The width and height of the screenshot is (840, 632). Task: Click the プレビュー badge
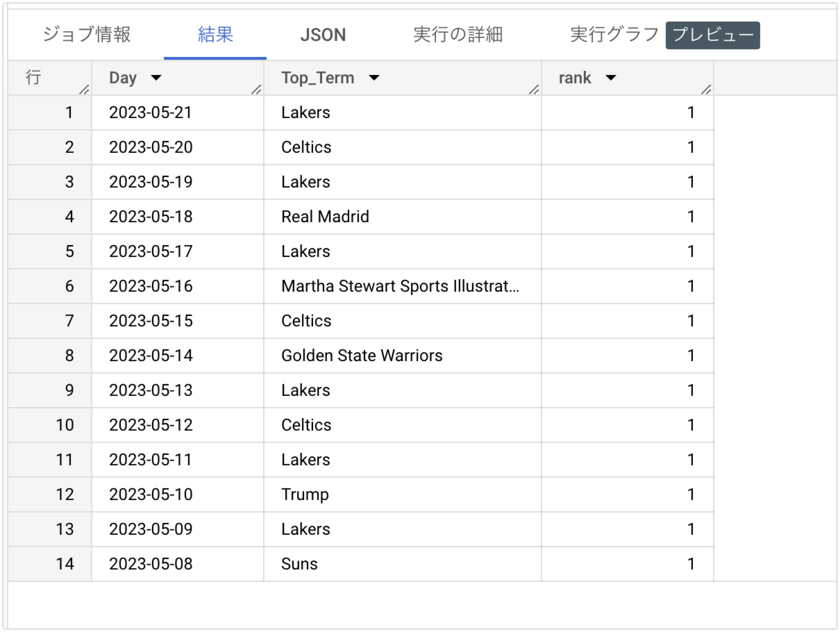tap(713, 35)
